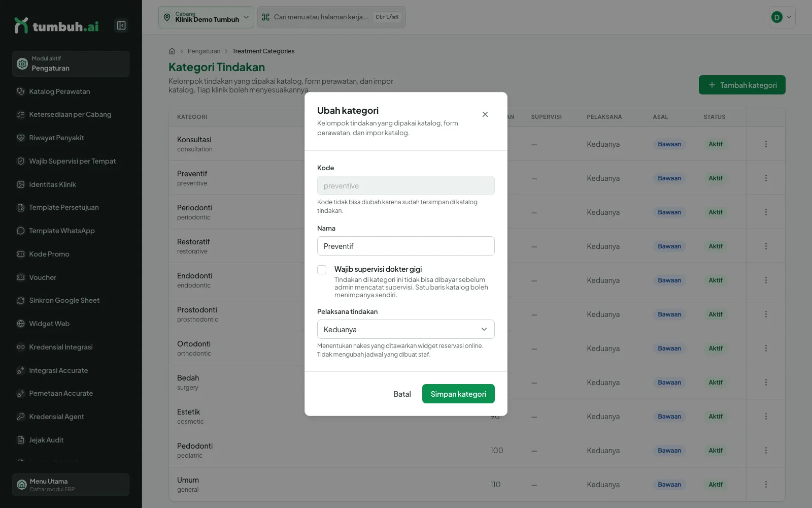Click the Simpan kategori button
Image resolution: width=812 pixels, height=508 pixels.
[458, 394]
